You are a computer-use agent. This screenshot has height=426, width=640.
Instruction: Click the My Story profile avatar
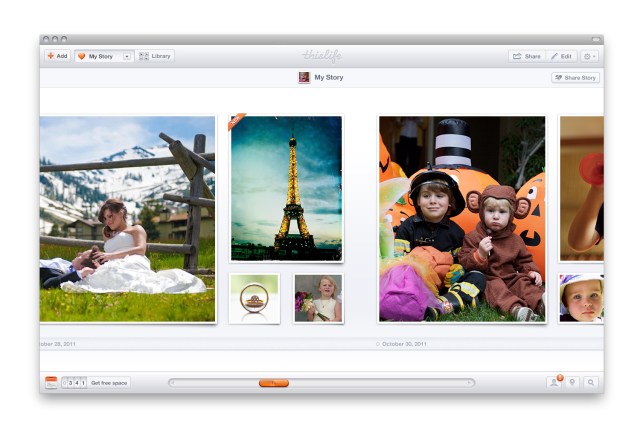click(x=304, y=77)
